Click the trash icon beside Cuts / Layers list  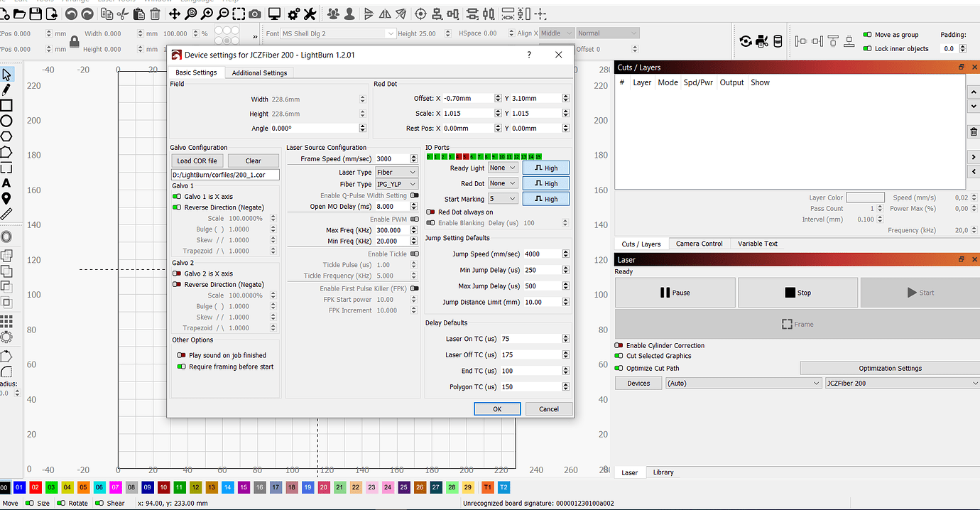pyautogui.click(x=973, y=132)
